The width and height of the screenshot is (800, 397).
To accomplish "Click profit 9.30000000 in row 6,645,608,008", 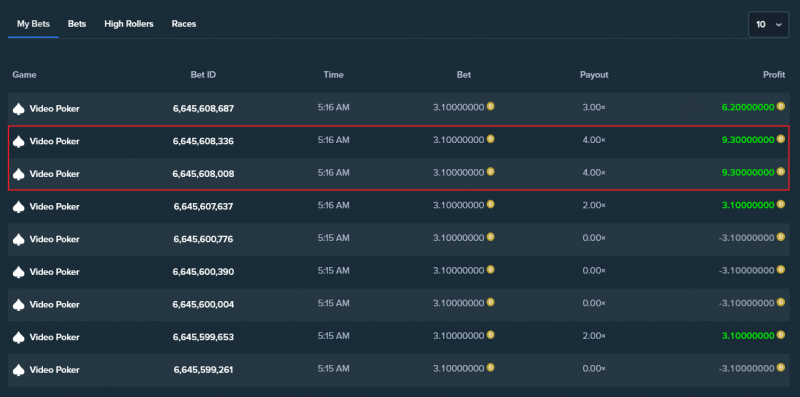I will [x=748, y=172].
